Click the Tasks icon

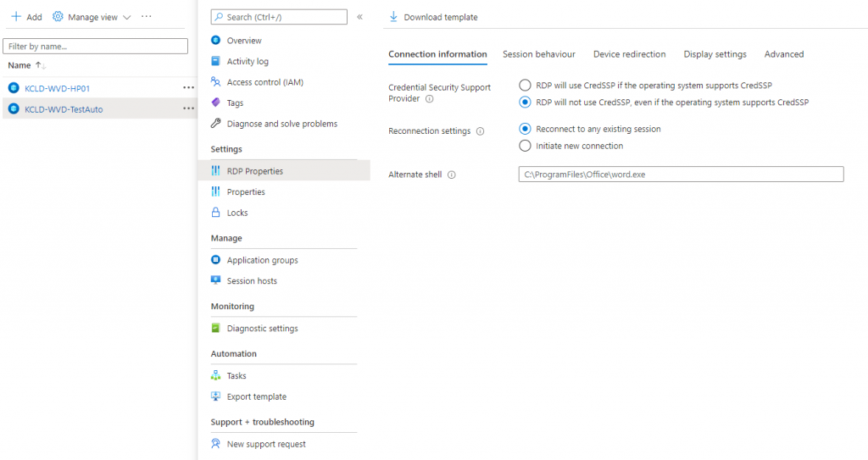tap(216, 375)
